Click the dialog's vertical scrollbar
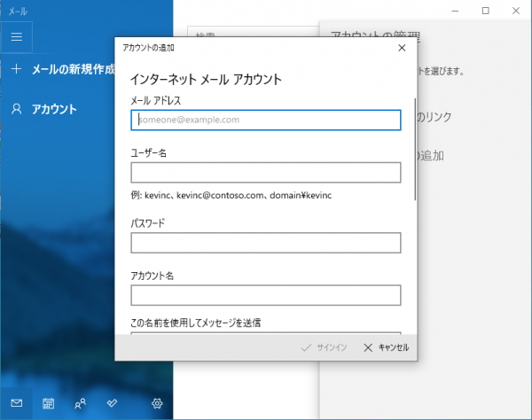The height and width of the screenshot is (420, 532). pos(415,149)
